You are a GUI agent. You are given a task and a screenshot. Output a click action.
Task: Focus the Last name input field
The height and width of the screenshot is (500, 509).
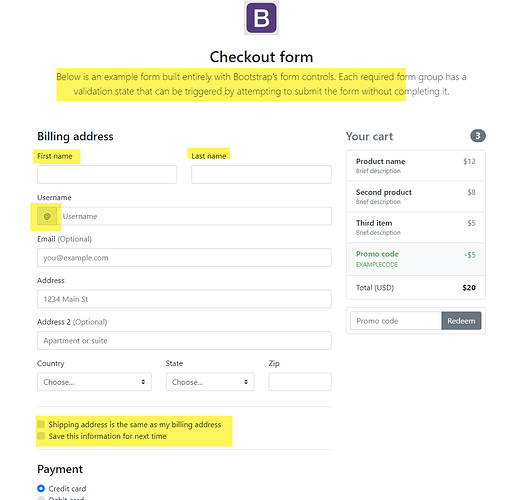point(261,174)
